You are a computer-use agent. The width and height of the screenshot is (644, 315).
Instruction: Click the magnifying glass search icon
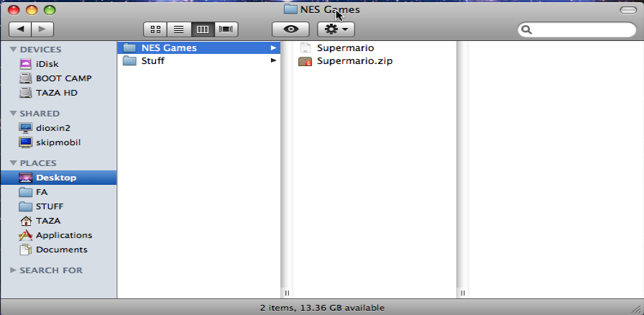(527, 29)
